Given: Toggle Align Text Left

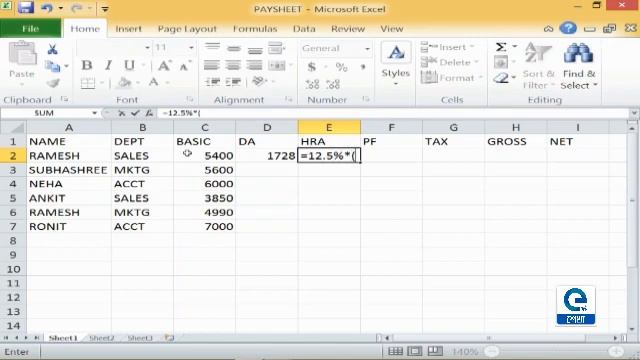Looking at the screenshot, I should (211, 65).
